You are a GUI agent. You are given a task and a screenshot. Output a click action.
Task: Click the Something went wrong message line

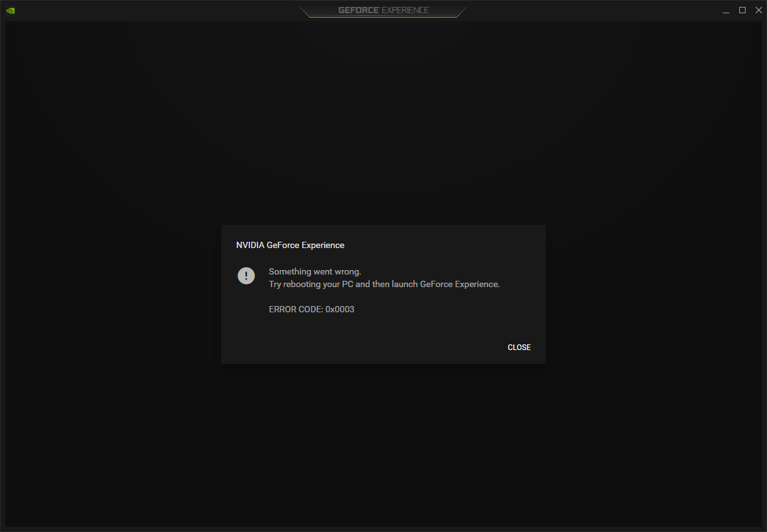[x=315, y=271]
